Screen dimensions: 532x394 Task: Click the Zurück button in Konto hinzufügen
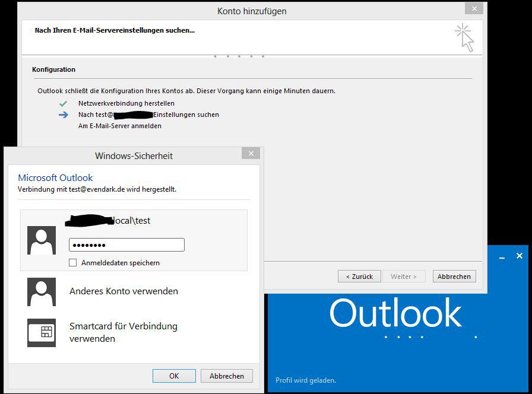(359, 277)
